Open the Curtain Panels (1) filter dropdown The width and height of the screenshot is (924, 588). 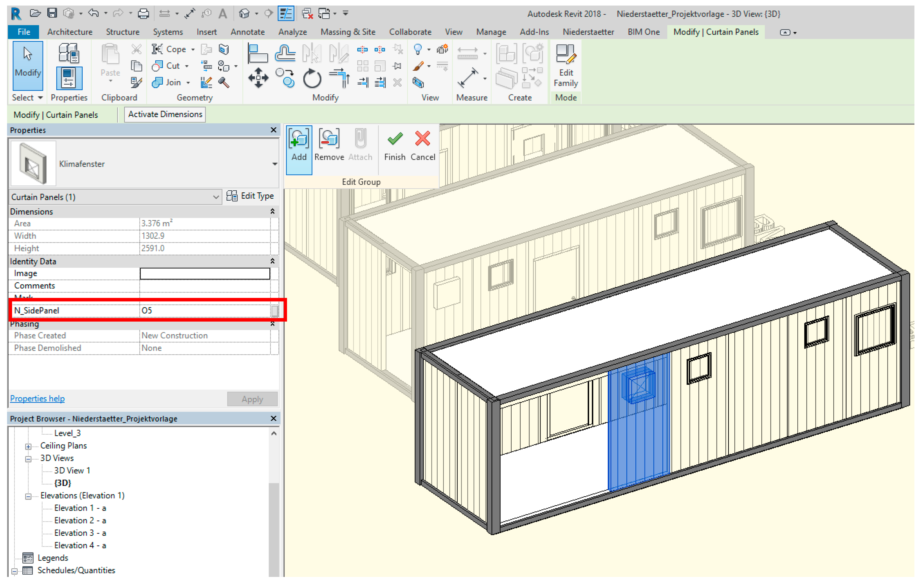pyautogui.click(x=216, y=197)
